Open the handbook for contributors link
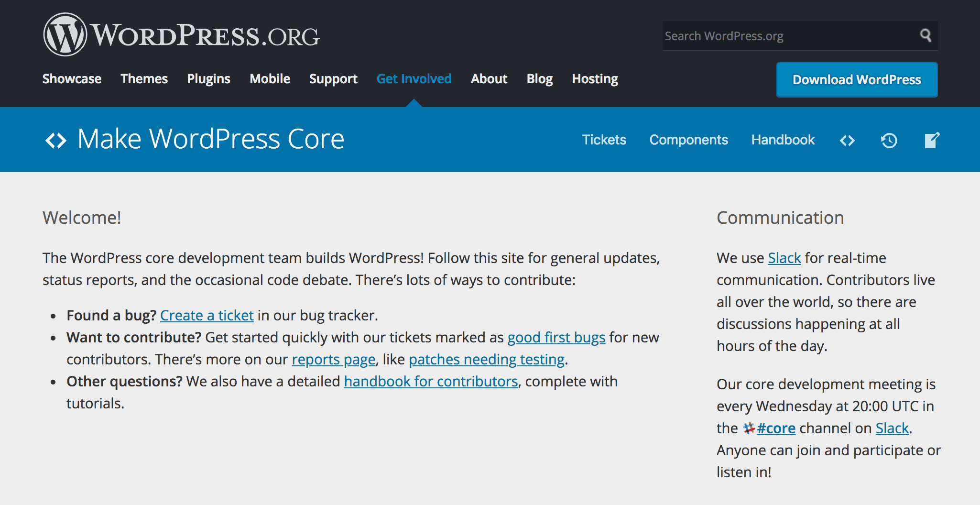Screen dimensions: 980x505 point(431,381)
